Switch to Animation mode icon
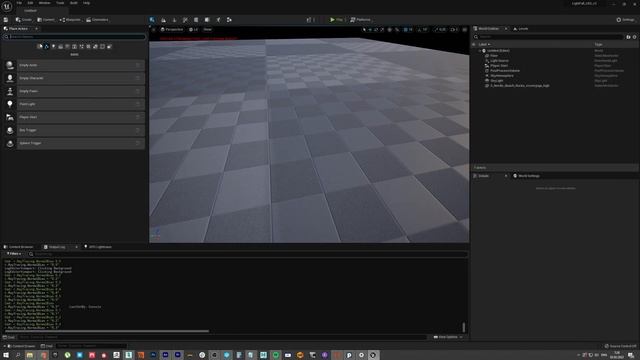This screenshot has height=360, width=640. 229,20
